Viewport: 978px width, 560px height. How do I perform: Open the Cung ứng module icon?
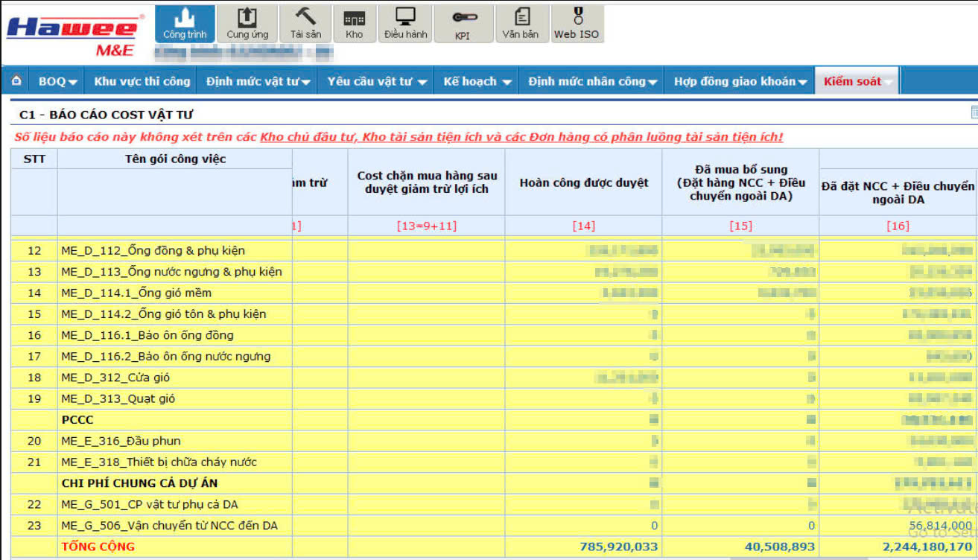(247, 24)
